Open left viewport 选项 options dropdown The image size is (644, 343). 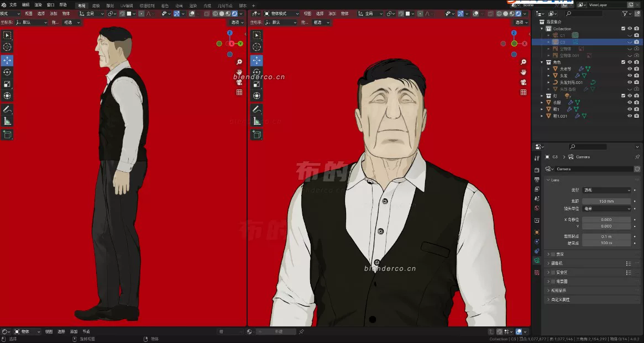pos(237,23)
